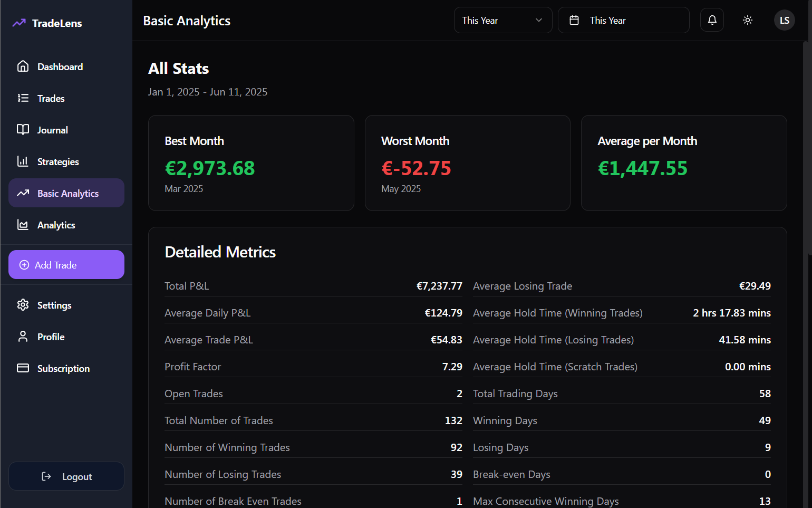Click the Subscription card icon
Screen dimensions: 812x508
[23, 368]
